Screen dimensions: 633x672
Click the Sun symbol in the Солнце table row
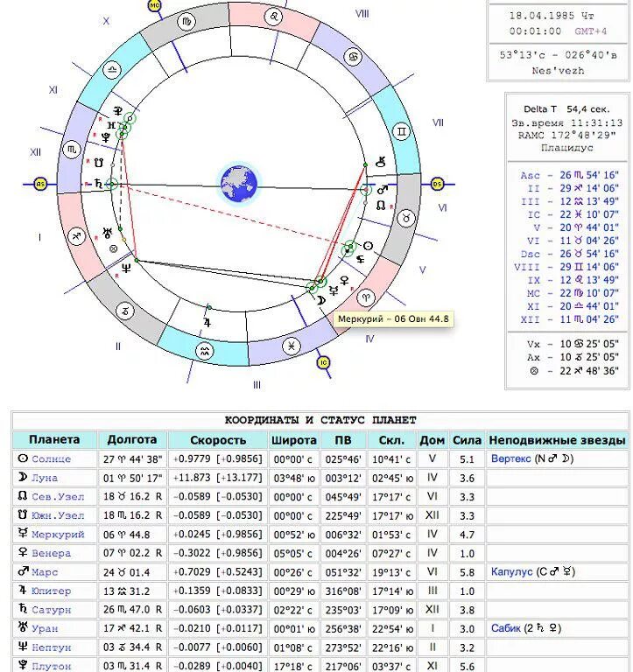[23, 458]
